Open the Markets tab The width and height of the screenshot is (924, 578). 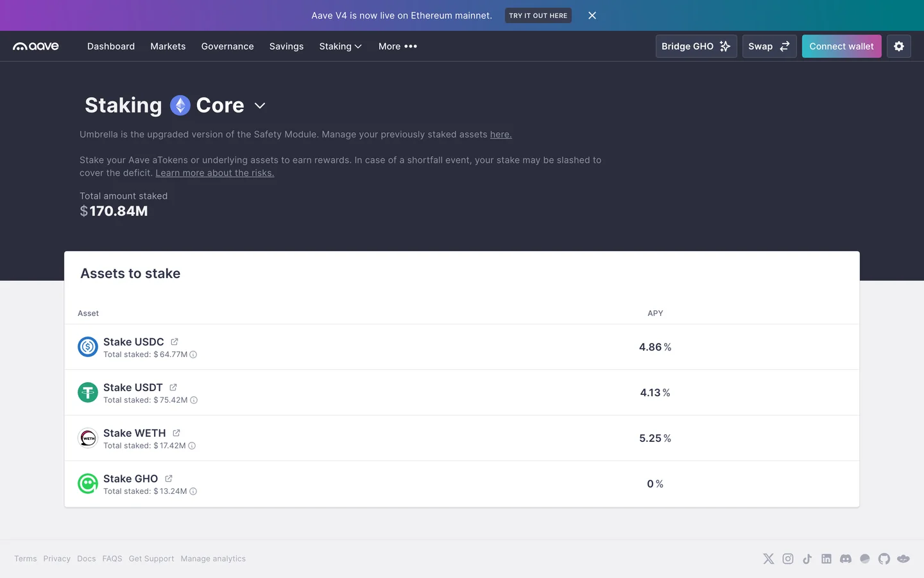pos(168,46)
